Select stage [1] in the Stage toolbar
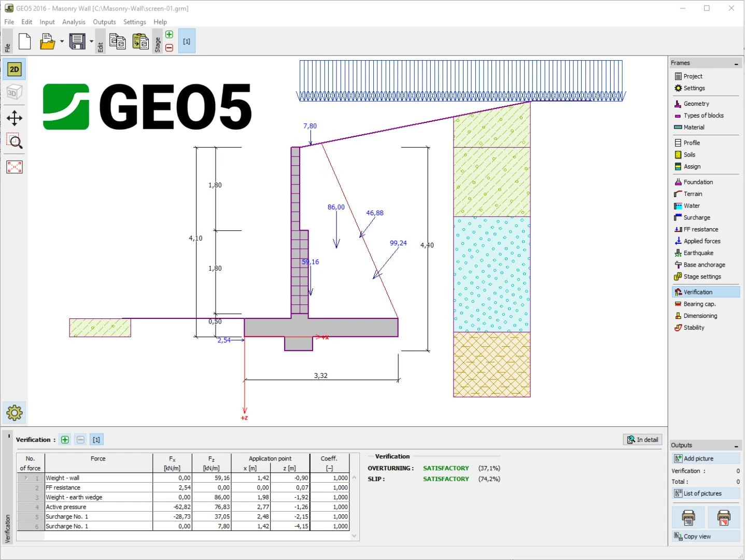The width and height of the screenshot is (746, 560). pos(187,41)
